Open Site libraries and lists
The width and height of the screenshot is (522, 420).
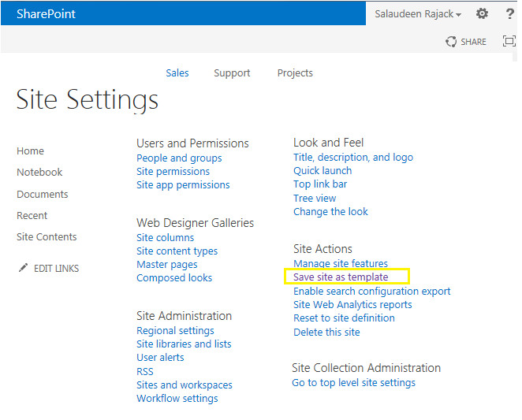[184, 344]
